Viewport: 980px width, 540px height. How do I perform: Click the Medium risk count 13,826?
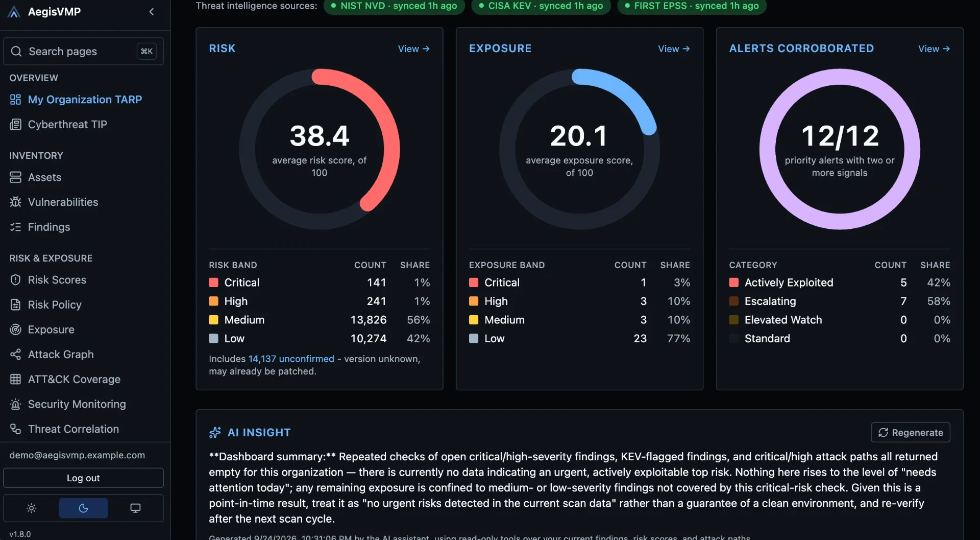coord(368,320)
